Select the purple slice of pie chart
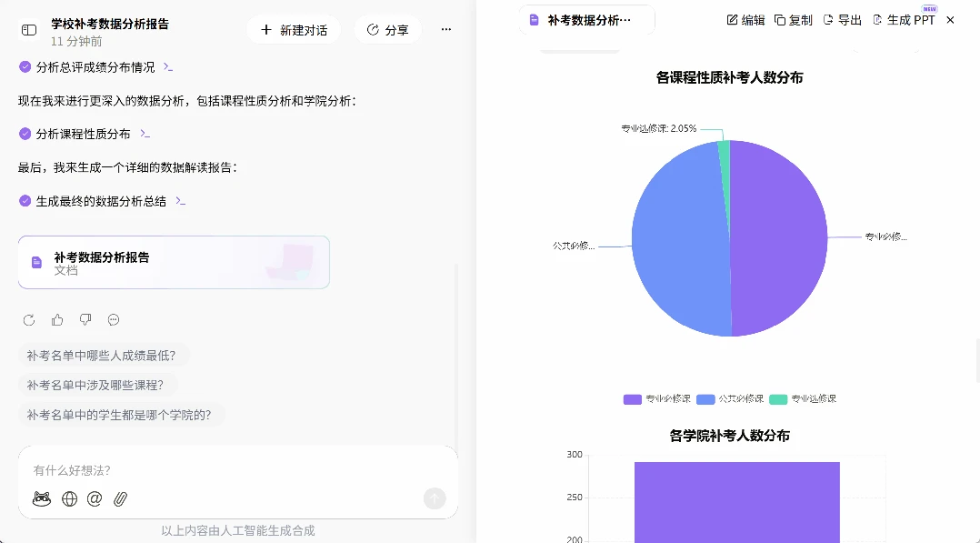 pyautogui.click(x=781, y=237)
